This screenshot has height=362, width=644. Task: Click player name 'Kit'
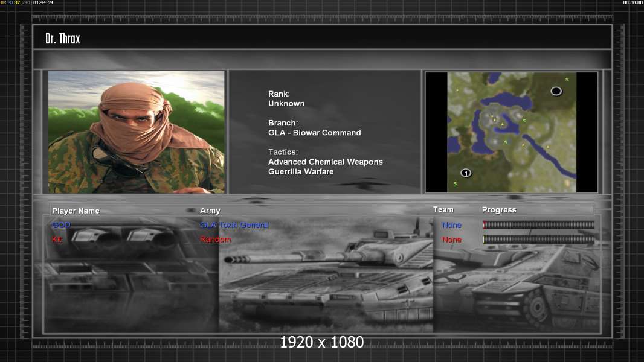coord(57,240)
